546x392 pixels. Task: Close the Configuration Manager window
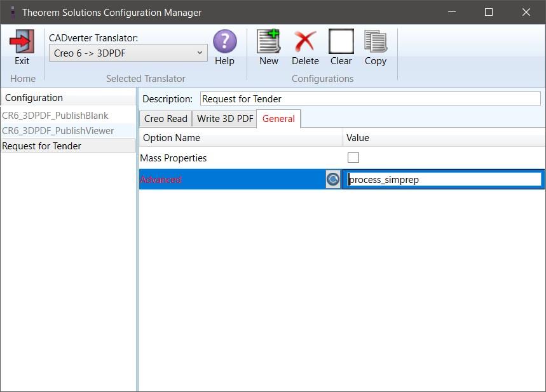526,12
